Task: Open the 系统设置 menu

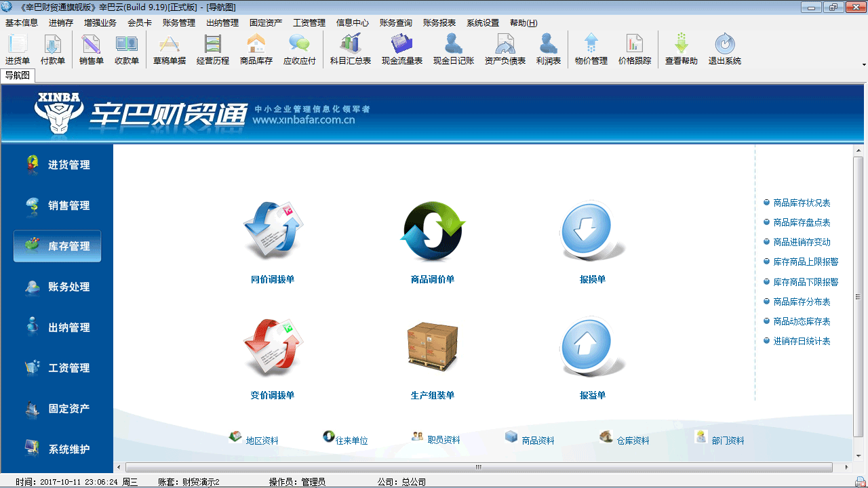Action: coord(483,22)
